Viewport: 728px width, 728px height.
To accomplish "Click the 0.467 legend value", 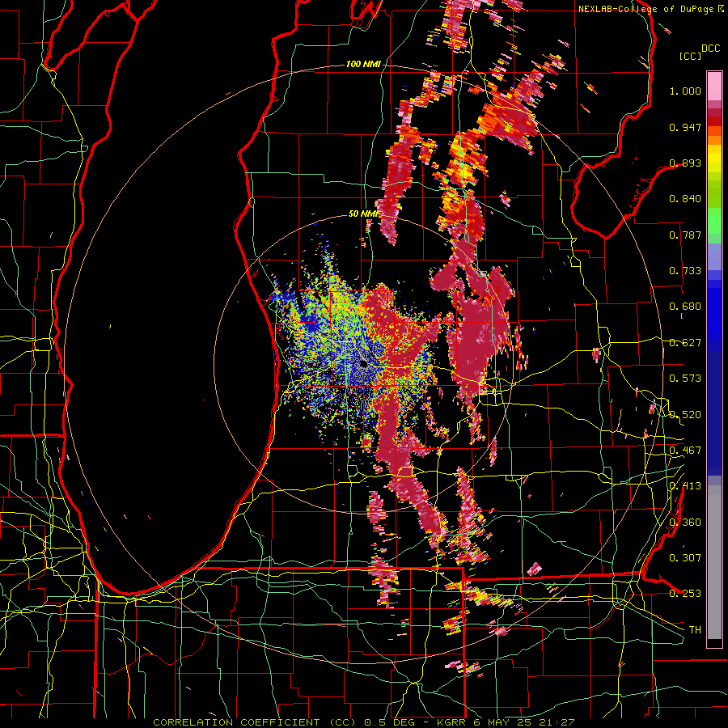I will click(685, 451).
